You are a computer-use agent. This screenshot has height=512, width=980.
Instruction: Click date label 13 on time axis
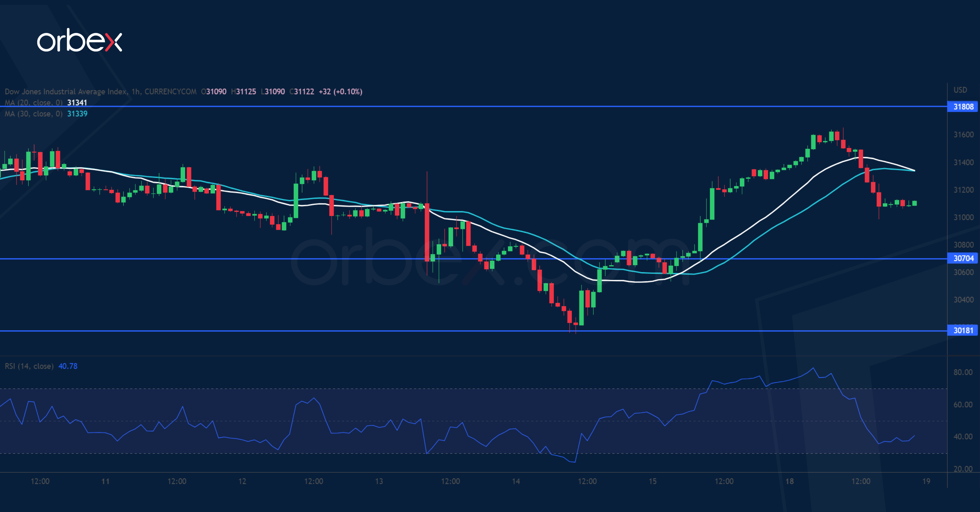point(379,481)
